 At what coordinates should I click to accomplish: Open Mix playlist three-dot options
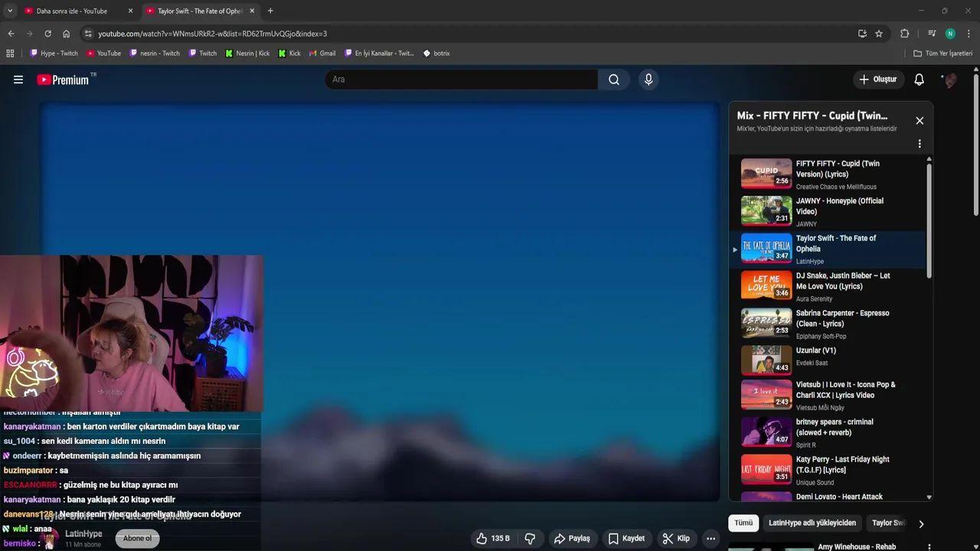click(x=920, y=144)
